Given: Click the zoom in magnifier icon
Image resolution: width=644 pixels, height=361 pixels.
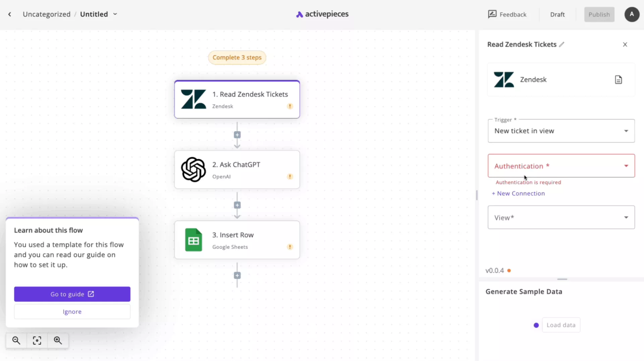Looking at the screenshot, I should click(x=58, y=341).
